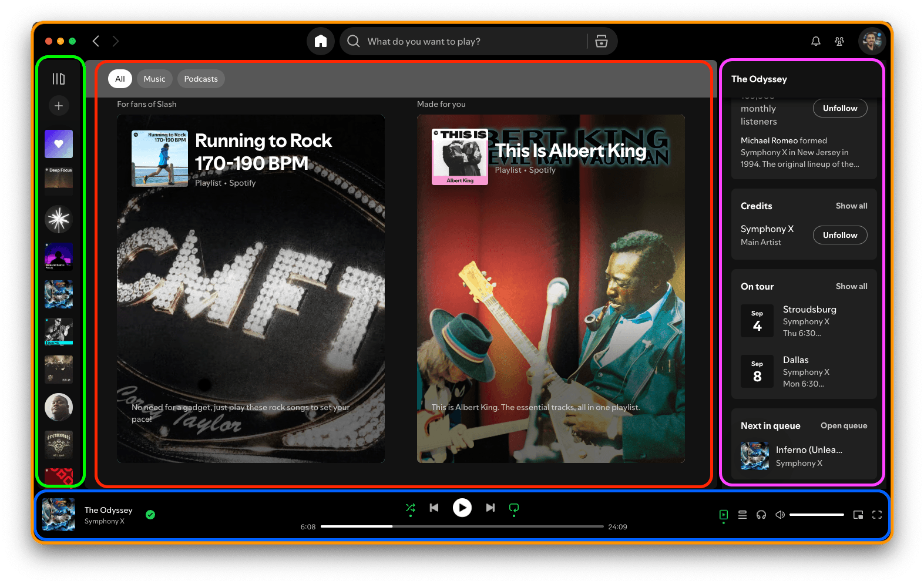Seek on the song progress bar
This screenshot has height=584, width=924.
point(462,526)
